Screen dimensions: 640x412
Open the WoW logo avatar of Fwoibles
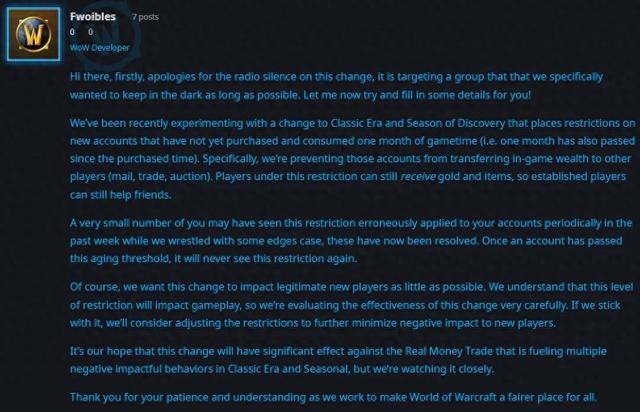click(33, 34)
